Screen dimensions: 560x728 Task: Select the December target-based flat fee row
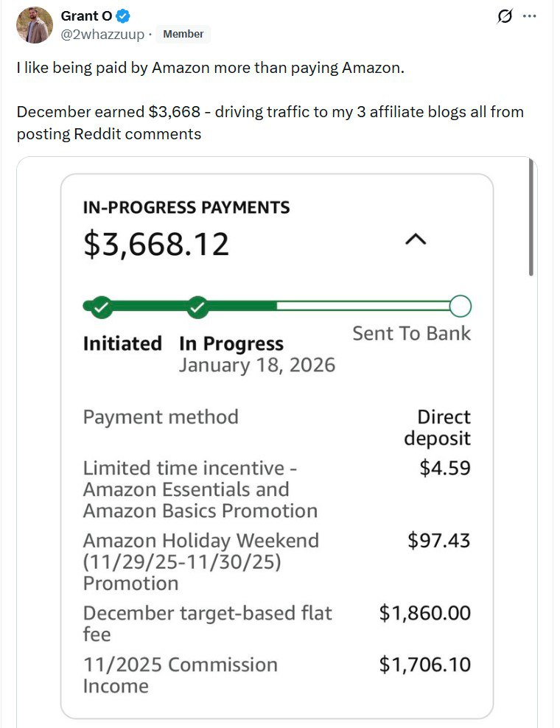276,623
